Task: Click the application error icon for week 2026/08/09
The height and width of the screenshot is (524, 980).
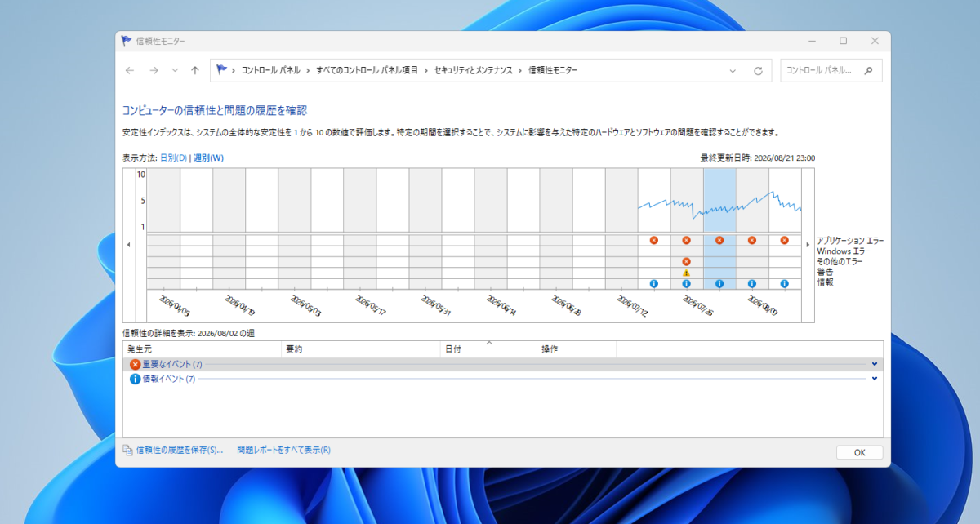Action: point(752,240)
